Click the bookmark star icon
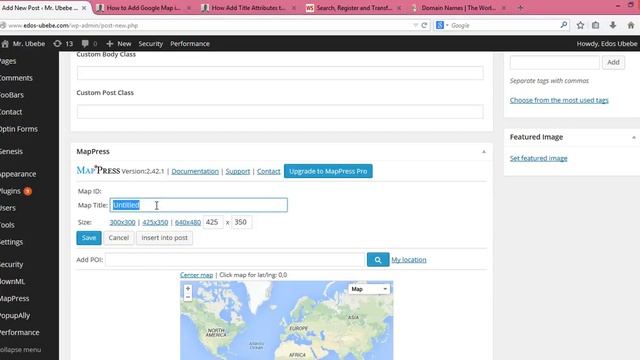The width and height of the screenshot is (640, 360). pos(580,25)
